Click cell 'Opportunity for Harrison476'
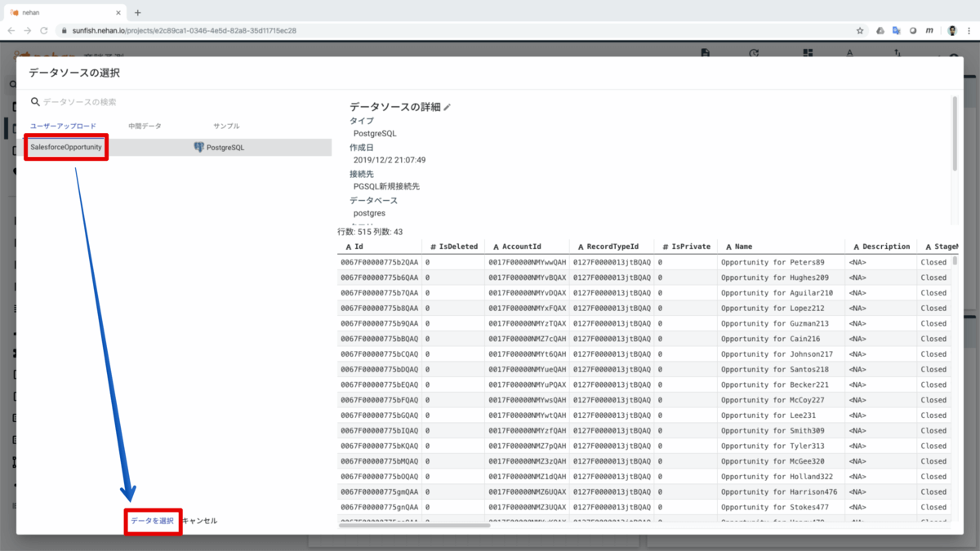 point(779,491)
